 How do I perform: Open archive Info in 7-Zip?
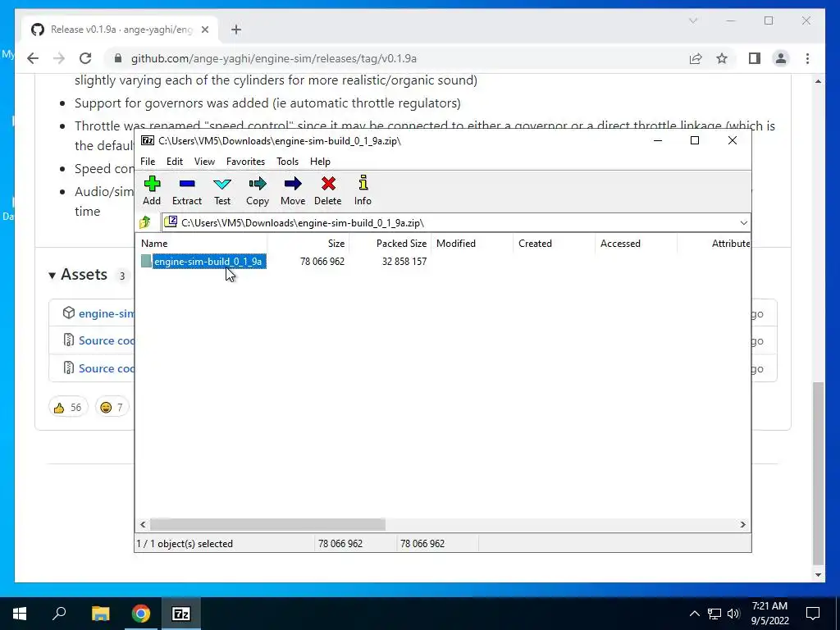[x=363, y=190]
